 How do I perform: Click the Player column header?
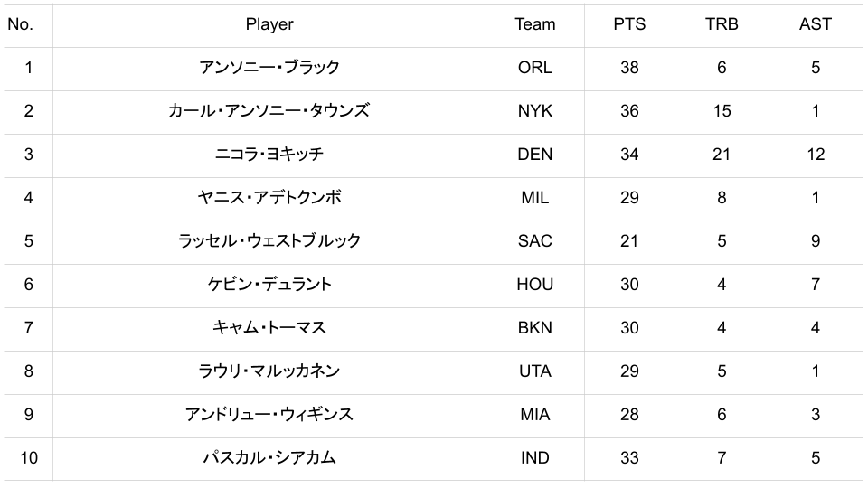pyautogui.click(x=269, y=24)
